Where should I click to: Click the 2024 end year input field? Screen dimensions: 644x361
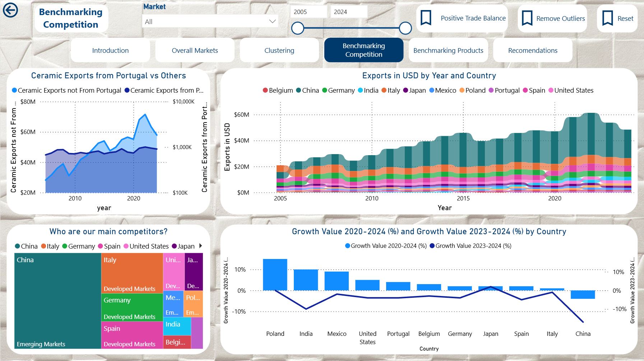[x=348, y=12]
